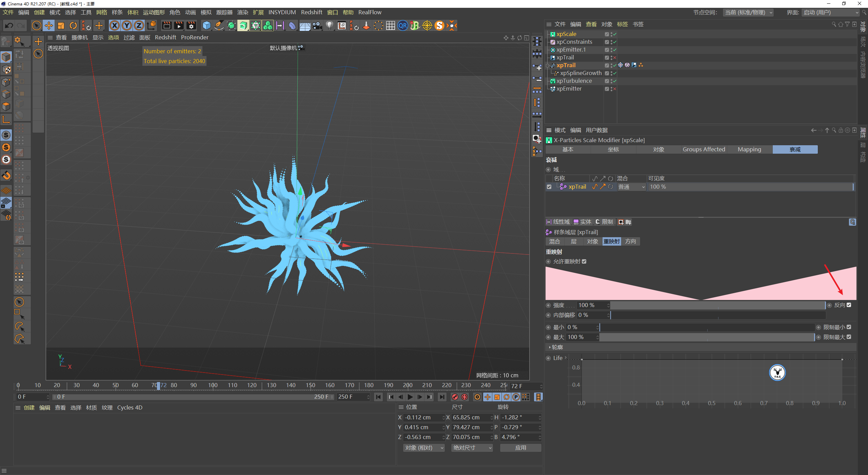
Task: Click the 强度 slider bar
Action: [x=718, y=305]
